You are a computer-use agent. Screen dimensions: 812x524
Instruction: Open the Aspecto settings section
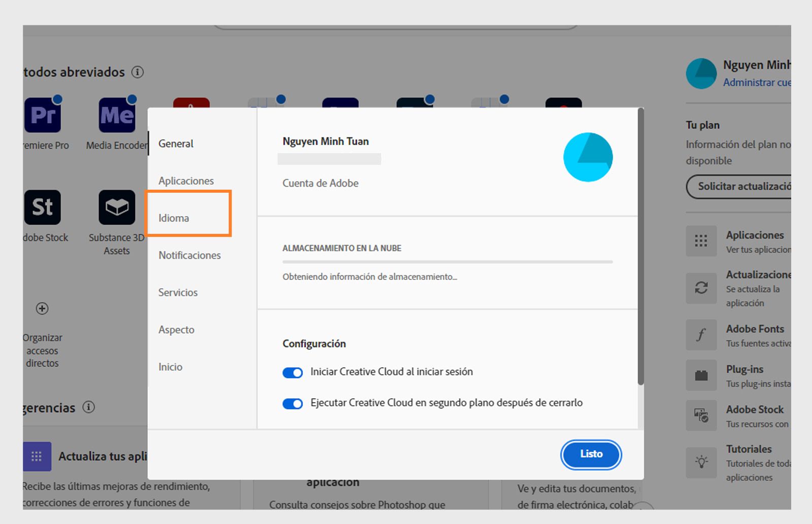point(176,330)
